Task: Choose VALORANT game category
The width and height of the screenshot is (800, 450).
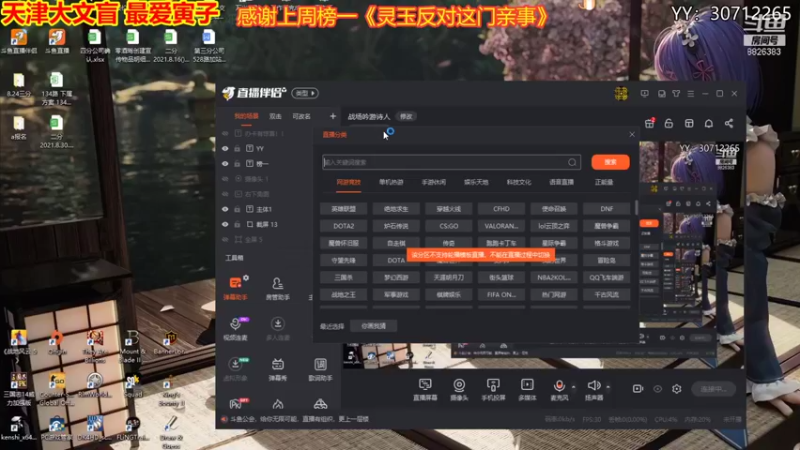Action: [502, 226]
